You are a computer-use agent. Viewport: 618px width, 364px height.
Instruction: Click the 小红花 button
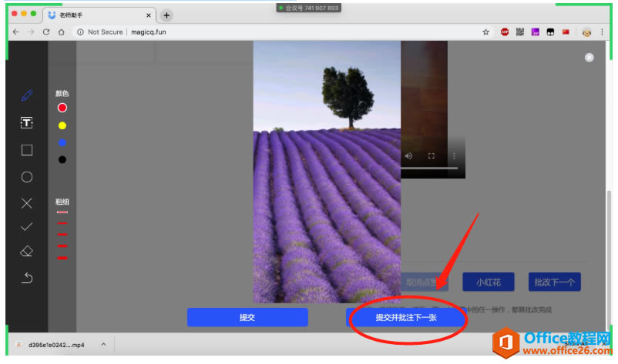tap(489, 282)
